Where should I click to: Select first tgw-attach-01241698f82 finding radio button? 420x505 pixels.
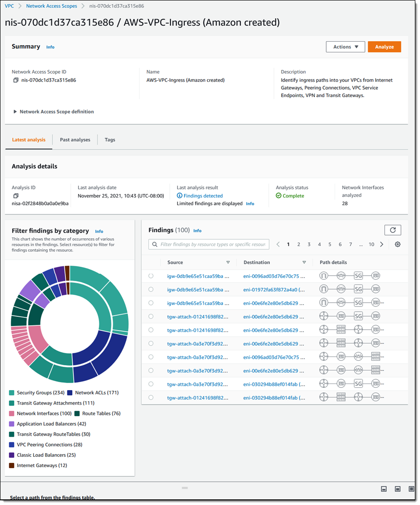[x=151, y=317]
